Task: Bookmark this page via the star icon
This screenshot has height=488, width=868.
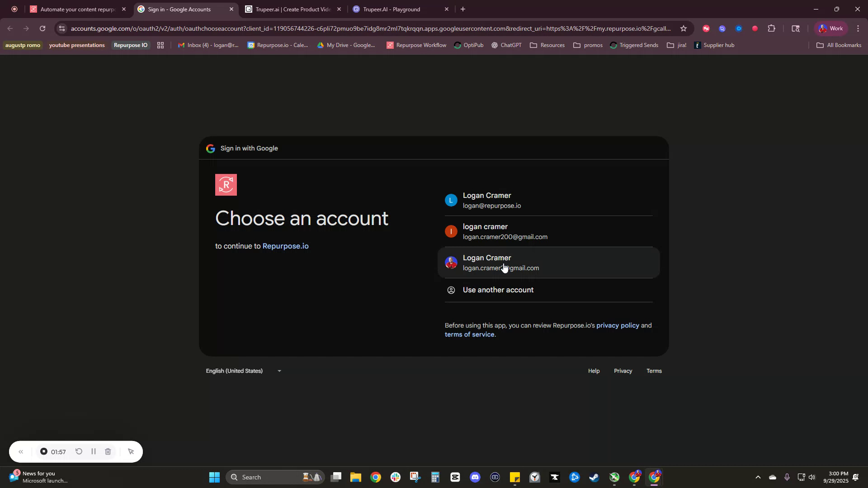Action: coord(684,28)
